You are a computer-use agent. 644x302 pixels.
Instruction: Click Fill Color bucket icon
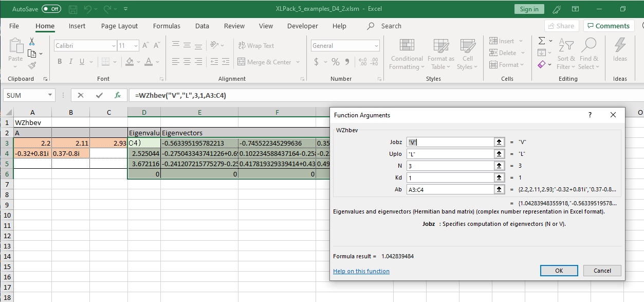coord(129,62)
